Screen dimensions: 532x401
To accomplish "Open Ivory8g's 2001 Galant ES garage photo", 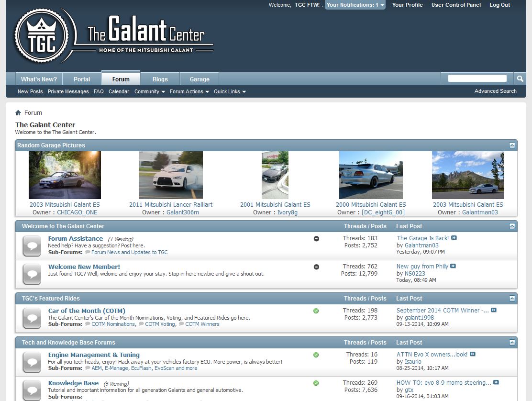I will coord(275,175).
